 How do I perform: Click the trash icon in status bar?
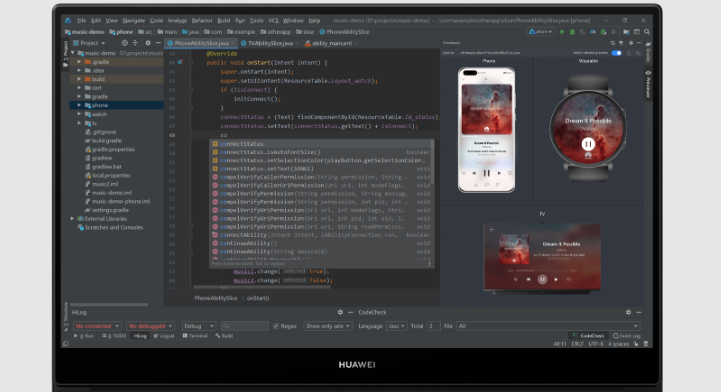coord(646,344)
